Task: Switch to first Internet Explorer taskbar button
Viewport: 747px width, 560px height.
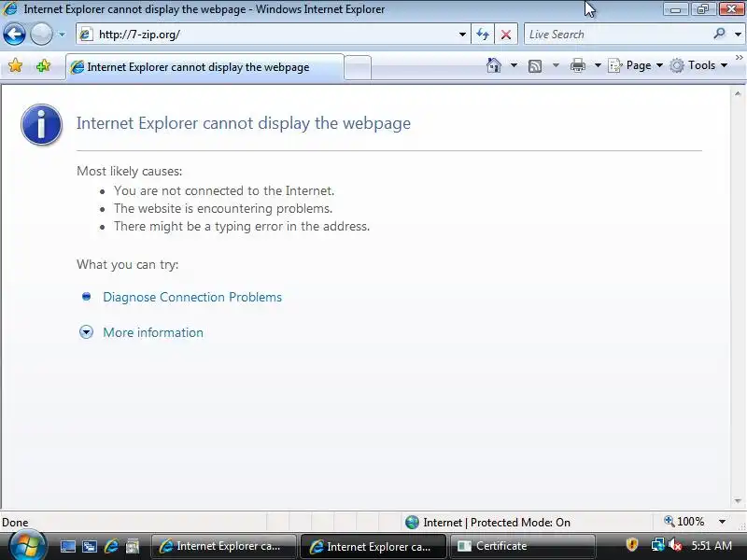Action: tap(223, 546)
